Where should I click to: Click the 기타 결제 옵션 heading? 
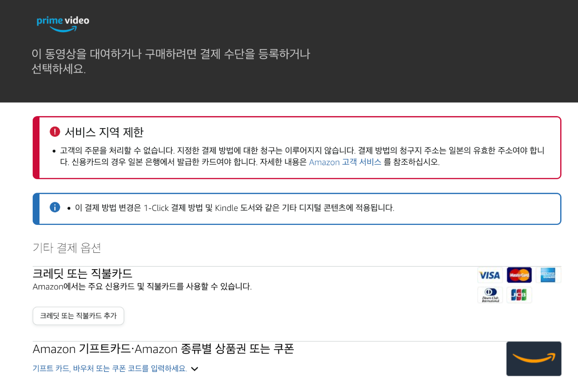coord(67,248)
